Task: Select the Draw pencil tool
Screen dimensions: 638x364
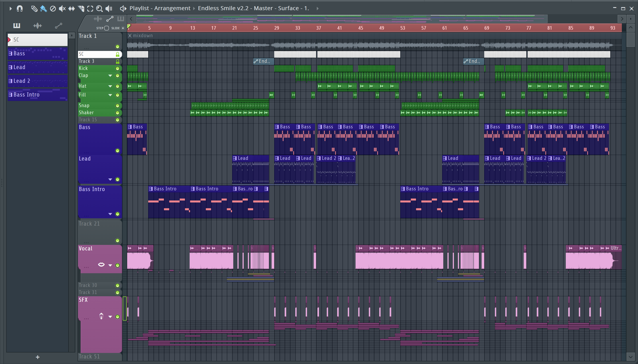Action: 34,9
